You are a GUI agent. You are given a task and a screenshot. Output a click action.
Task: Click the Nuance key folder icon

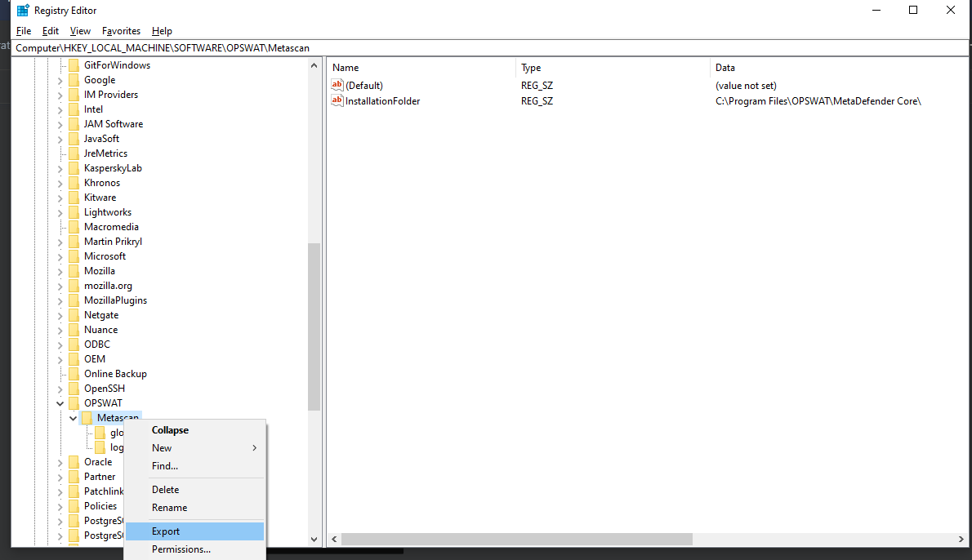tap(74, 330)
